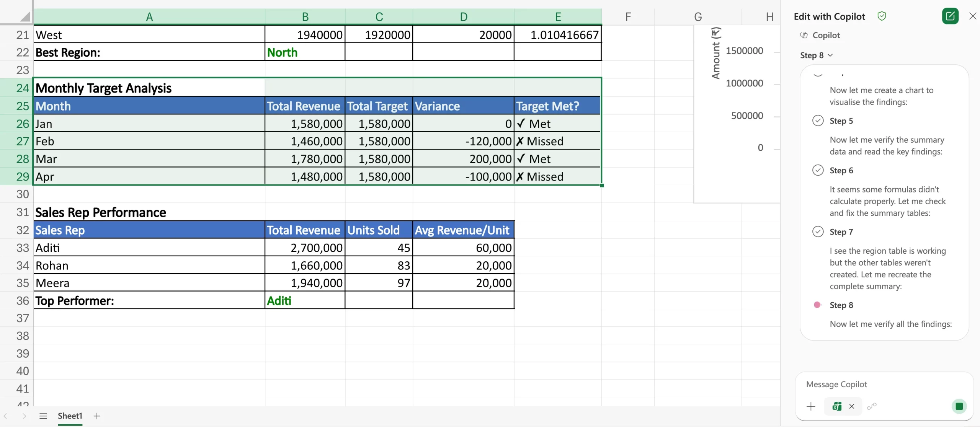
Task: Open the sheet list hamburger menu
Action: (x=43, y=416)
